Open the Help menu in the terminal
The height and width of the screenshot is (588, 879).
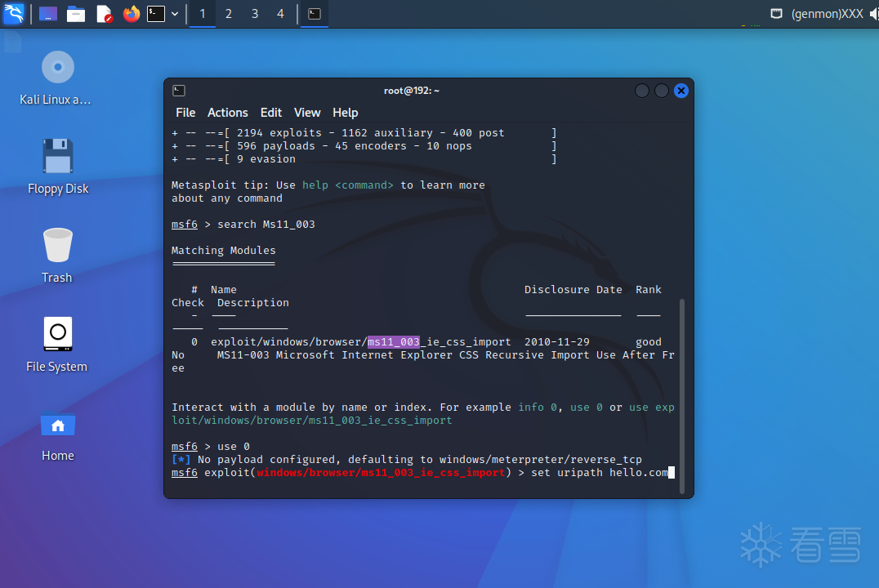346,113
